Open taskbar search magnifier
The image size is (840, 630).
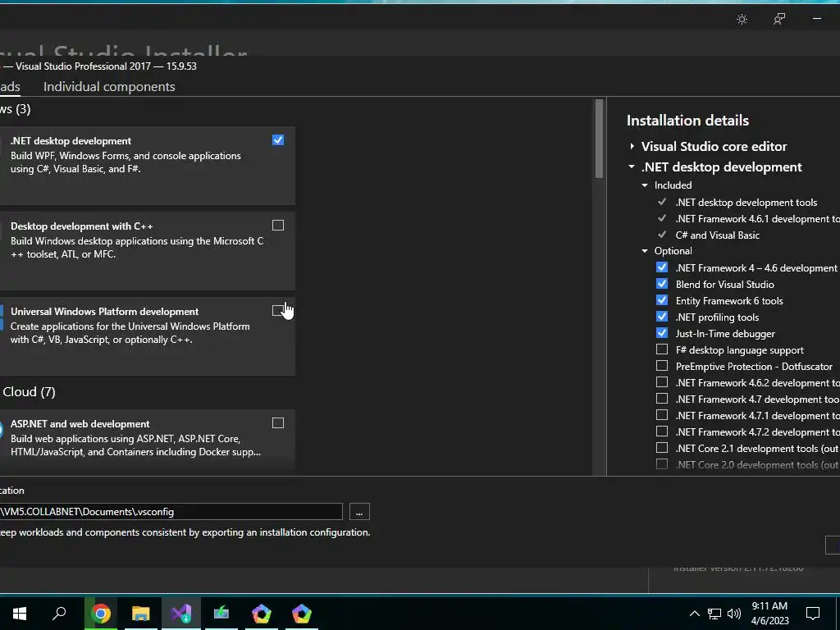(59, 613)
